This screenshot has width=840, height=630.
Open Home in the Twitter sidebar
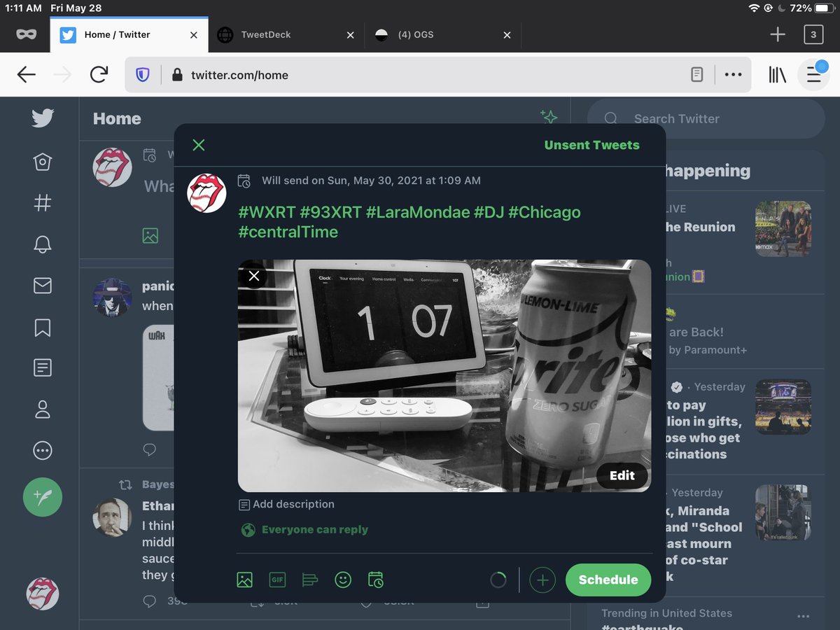43,162
